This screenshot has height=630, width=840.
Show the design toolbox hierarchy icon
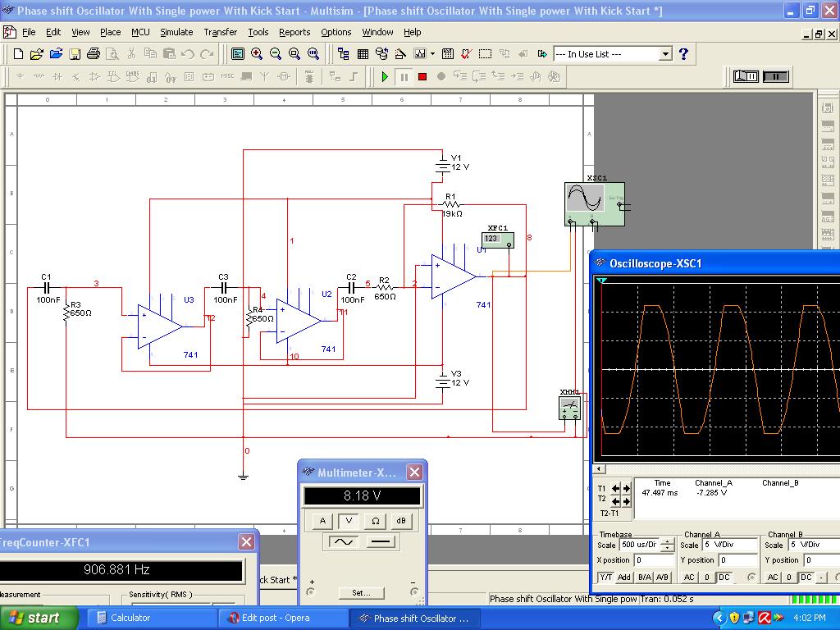click(x=344, y=53)
